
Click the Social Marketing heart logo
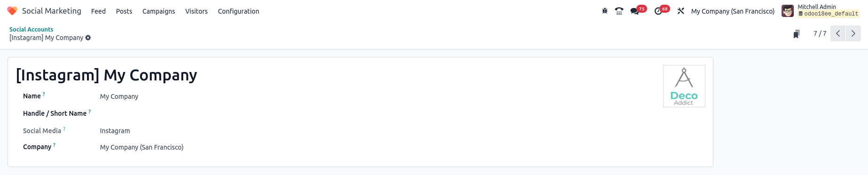[x=12, y=11]
